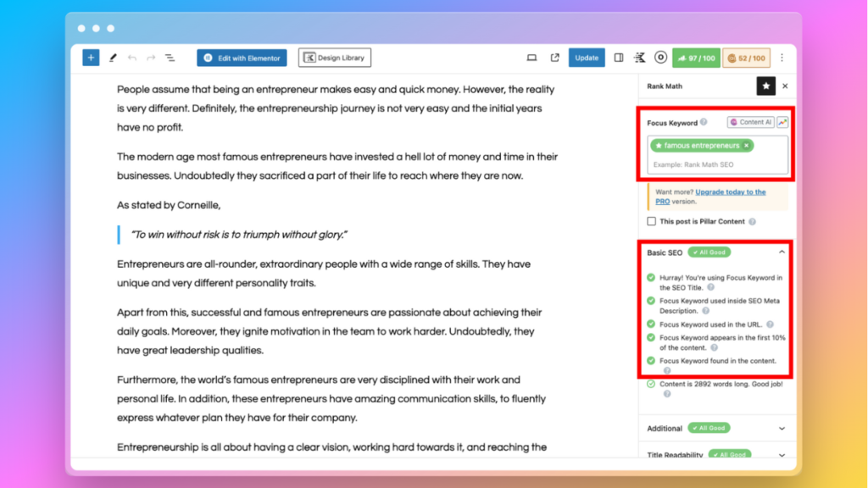Click paragraph starting 'Furthermore, the world's famous'
The width and height of the screenshot is (868, 488).
pos(331,399)
